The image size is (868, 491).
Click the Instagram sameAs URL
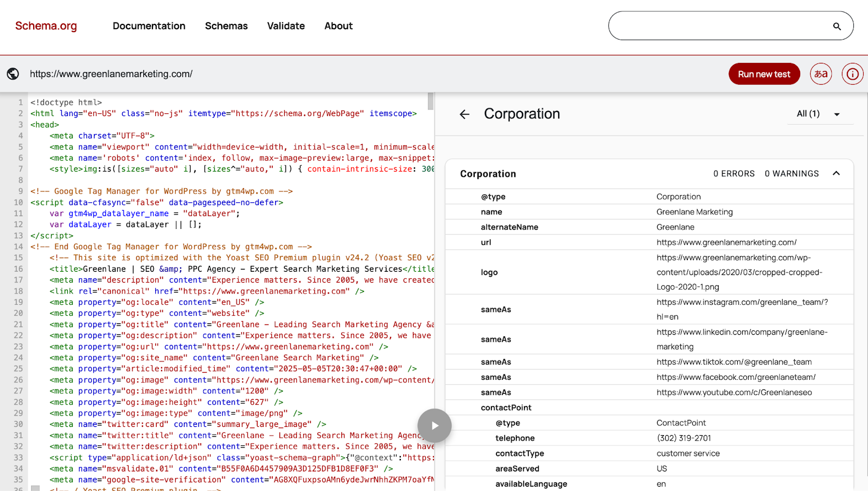[x=742, y=309]
